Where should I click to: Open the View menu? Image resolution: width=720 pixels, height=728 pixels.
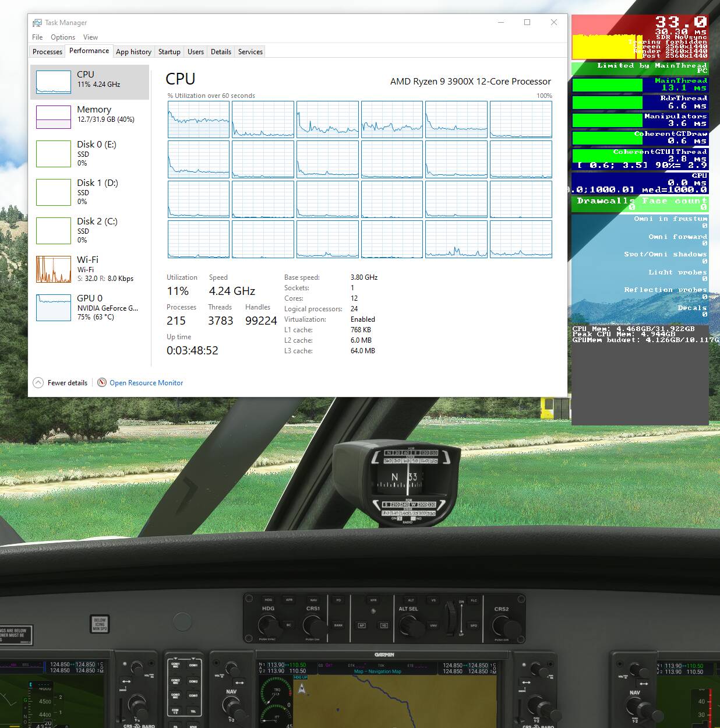(x=90, y=37)
